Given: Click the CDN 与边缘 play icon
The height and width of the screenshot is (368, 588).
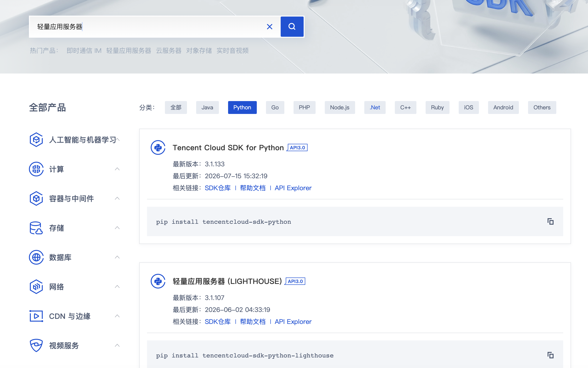Looking at the screenshot, I should [x=36, y=316].
